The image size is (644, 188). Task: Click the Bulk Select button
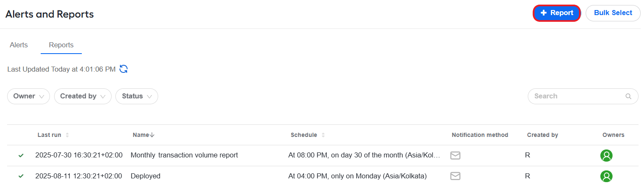point(613,13)
